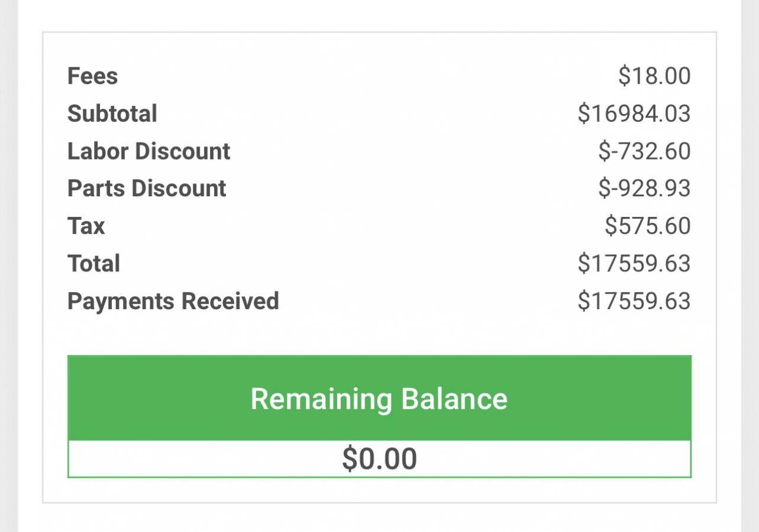The width and height of the screenshot is (759, 532).
Task: Select the $0.00 remaining balance amount
Action: tap(379, 459)
